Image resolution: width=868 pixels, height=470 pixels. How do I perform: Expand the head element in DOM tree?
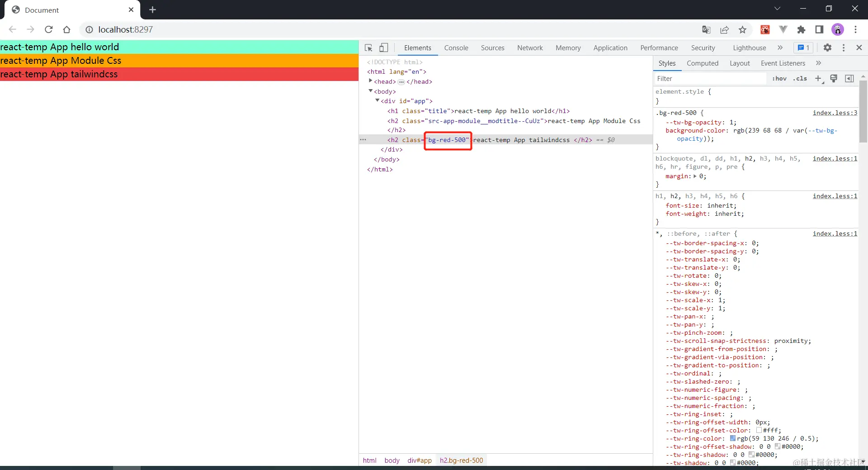(x=371, y=81)
